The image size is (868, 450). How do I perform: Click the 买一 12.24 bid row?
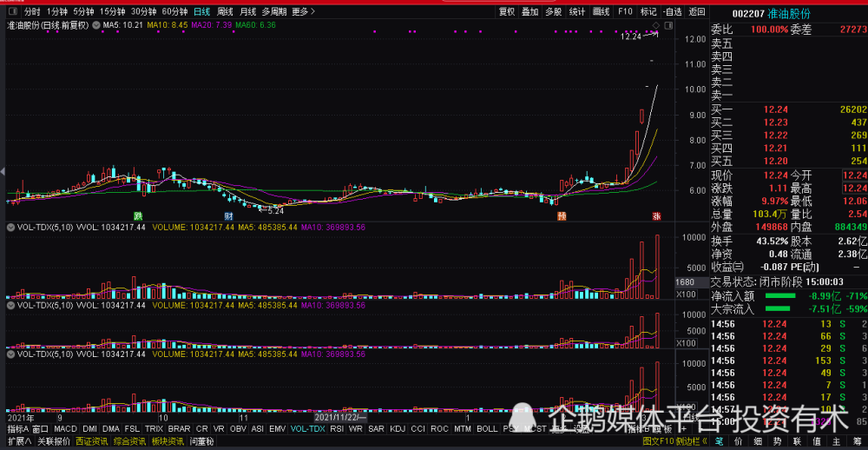tap(789, 109)
